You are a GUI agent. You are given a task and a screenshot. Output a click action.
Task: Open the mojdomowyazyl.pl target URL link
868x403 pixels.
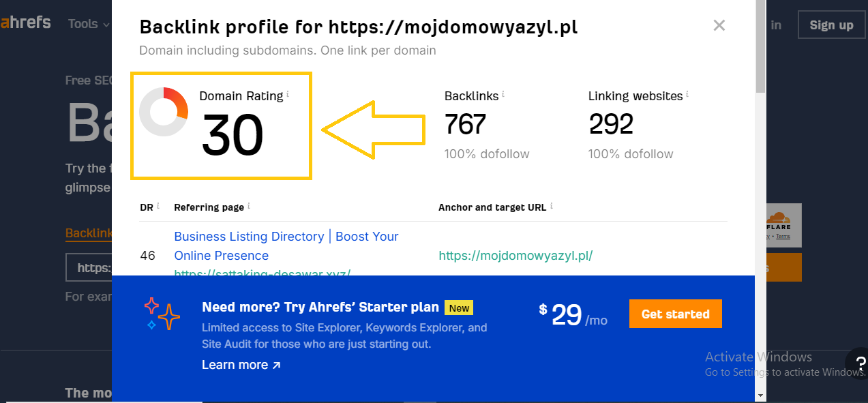pos(515,256)
